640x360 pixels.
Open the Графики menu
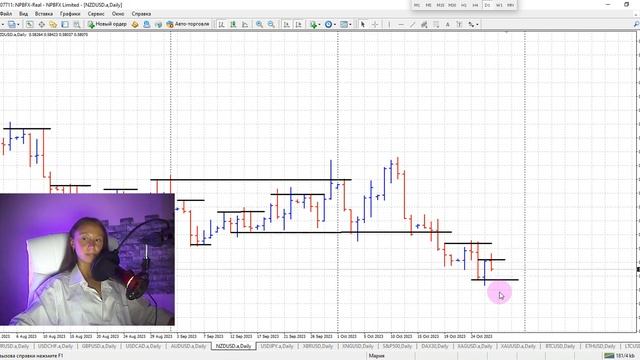(70, 14)
